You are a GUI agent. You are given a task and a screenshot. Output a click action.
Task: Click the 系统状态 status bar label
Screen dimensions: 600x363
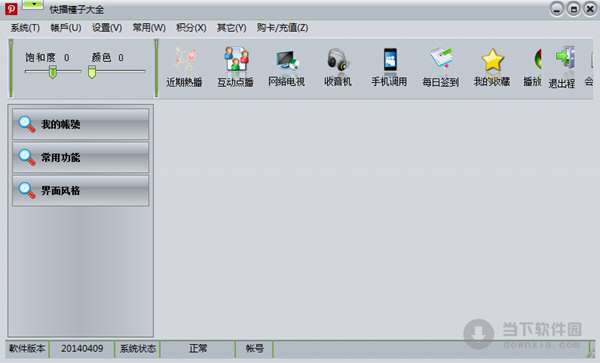[x=138, y=348]
